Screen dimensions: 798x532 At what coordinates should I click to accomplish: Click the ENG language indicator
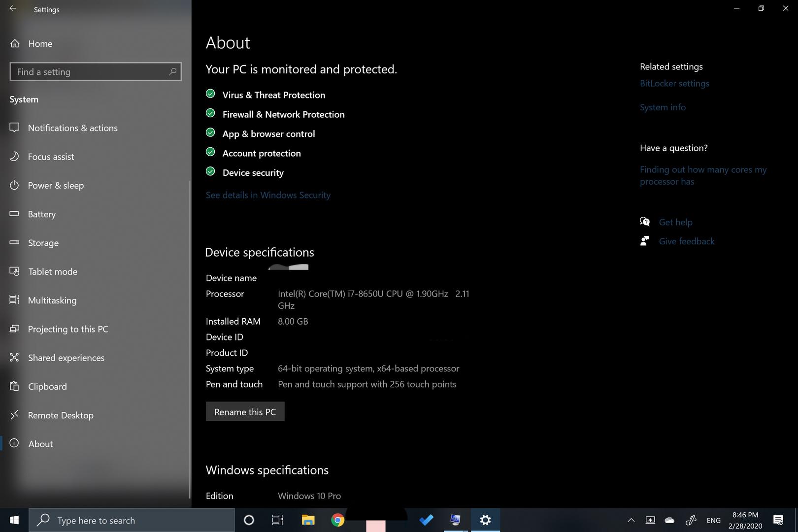(x=713, y=521)
